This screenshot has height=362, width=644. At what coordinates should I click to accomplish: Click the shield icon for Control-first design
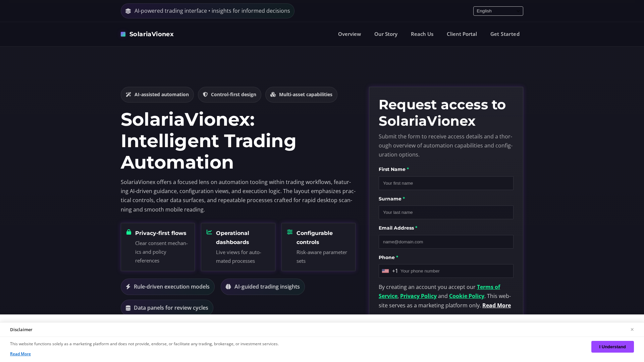205,95
